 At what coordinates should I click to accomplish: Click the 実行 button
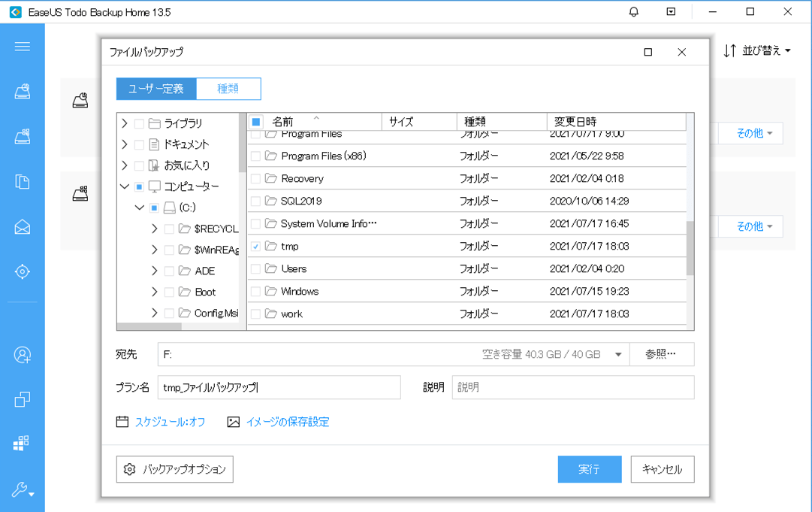click(589, 469)
